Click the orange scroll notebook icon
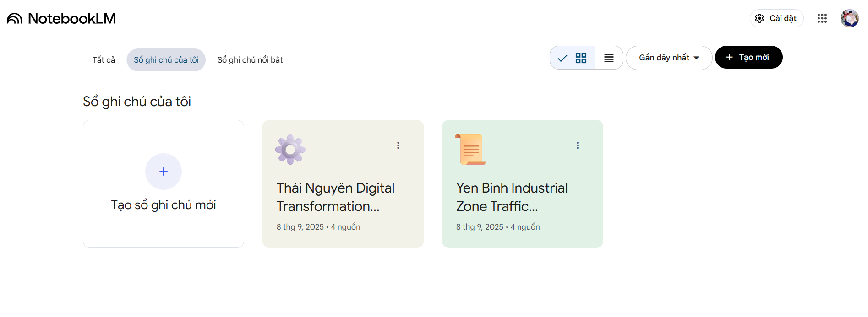Screen dimensions: 868x317 (470, 149)
